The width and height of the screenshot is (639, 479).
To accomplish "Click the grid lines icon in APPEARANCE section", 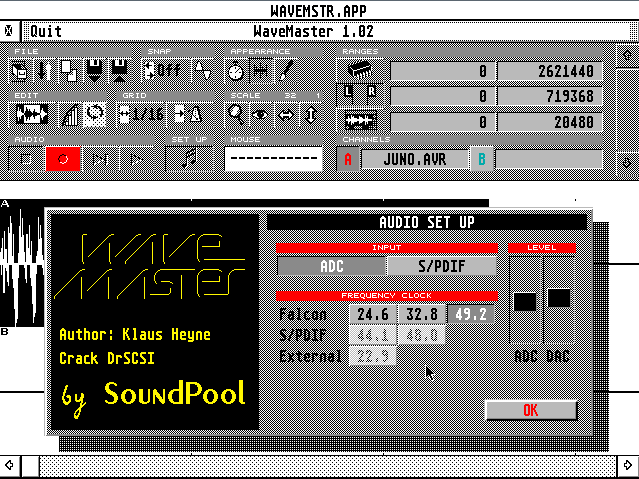I will [x=261, y=71].
